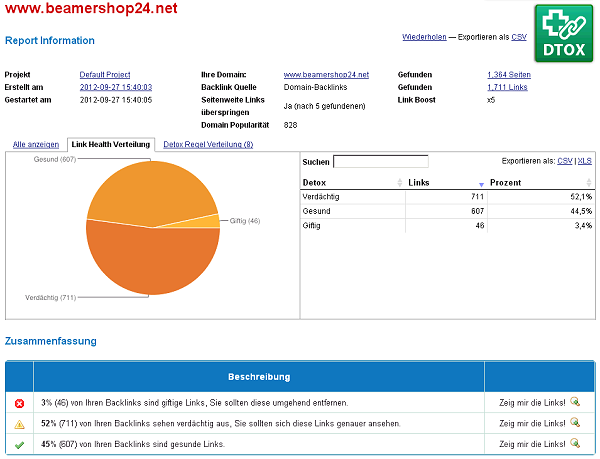Click the Link Boost value x5
Screen dimensions: 600x459
click(x=491, y=100)
